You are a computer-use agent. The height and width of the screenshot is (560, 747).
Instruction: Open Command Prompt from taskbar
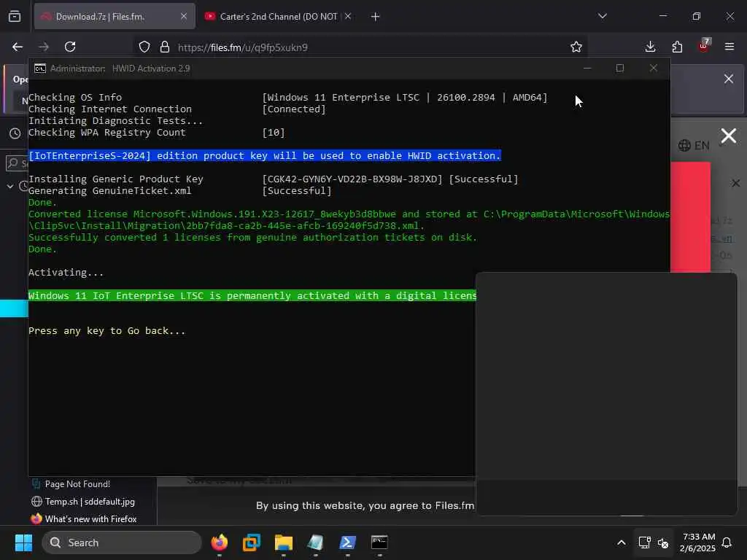379,542
